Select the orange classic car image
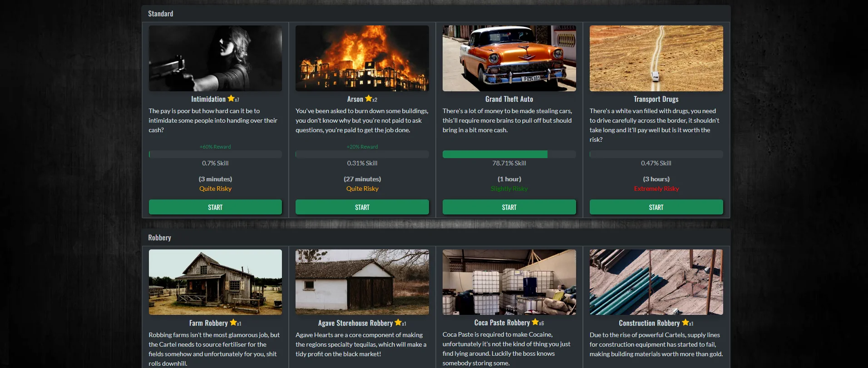This screenshot has width=868, height=368. [509, 58]
